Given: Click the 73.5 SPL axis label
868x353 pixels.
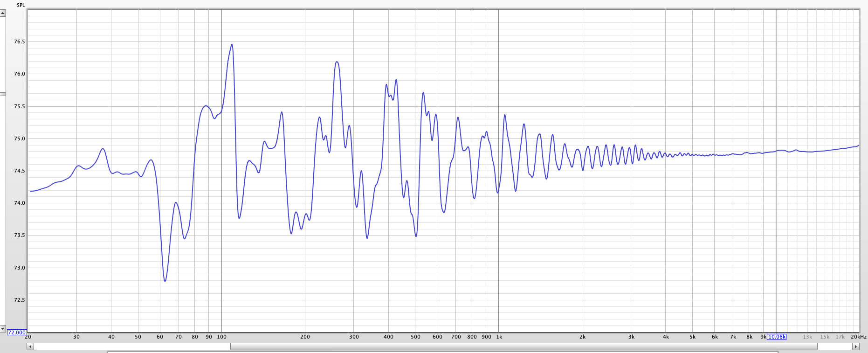Looking at the screenshot, I should (20, 235).
